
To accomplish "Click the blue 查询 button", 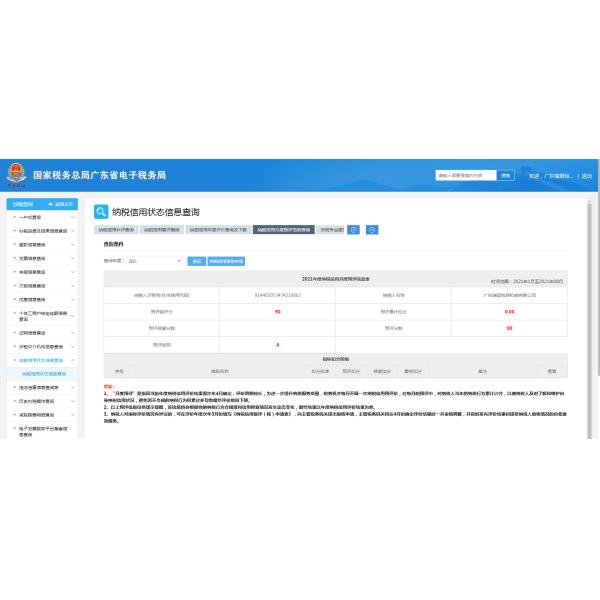I will 196,261.
